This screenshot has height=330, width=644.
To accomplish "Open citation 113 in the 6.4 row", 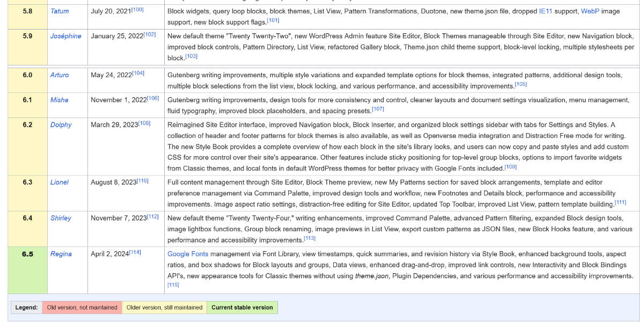I will tap(309, 238).
